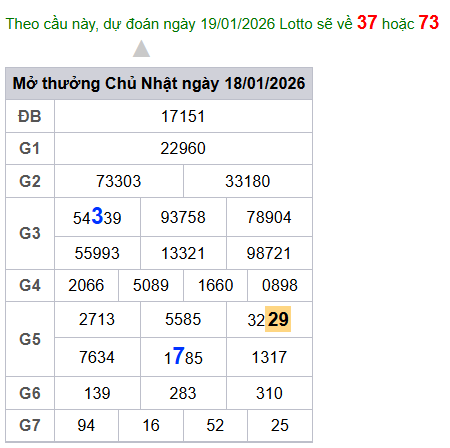The width and height of the screenshot is (450, 448).
Task: Select G3 number 78904
Action: tap(269, 217)
